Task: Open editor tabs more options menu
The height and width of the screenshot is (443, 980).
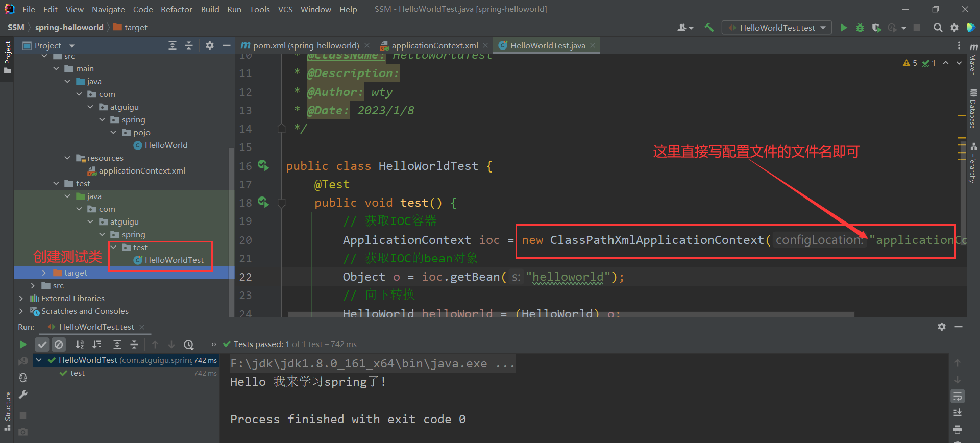Action: [x=959, y=45]
